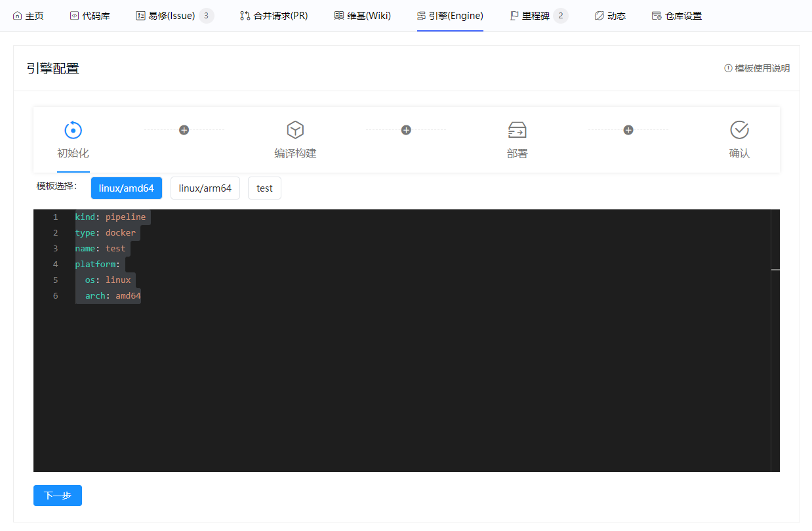
Task: Click the 确认 checkmark circle icon
Action: pos(740,130)
